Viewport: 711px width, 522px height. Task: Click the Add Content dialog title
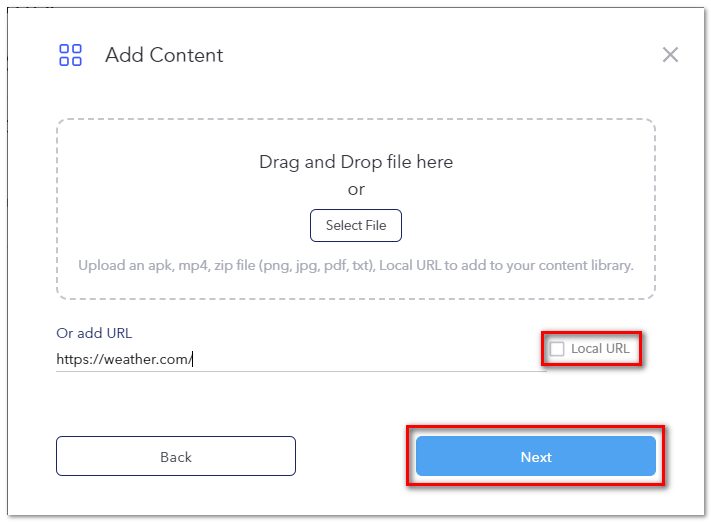[164, 55]
